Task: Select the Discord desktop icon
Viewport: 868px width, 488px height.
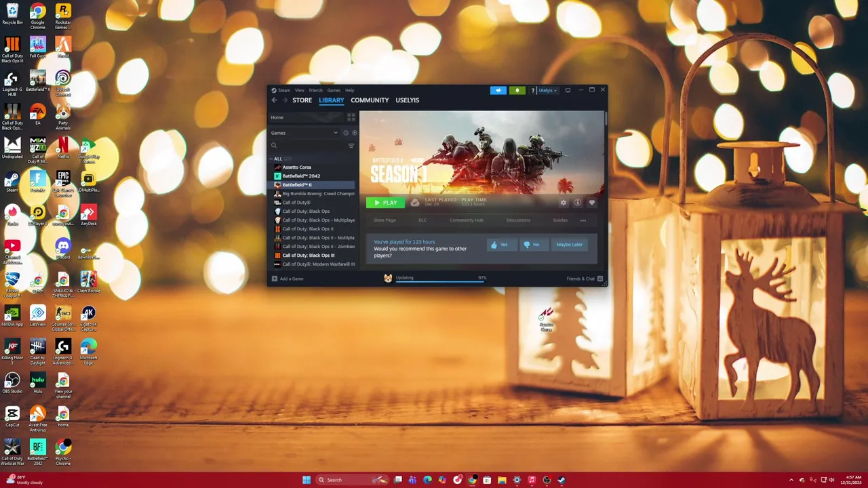Action: [x=63, y=248]
